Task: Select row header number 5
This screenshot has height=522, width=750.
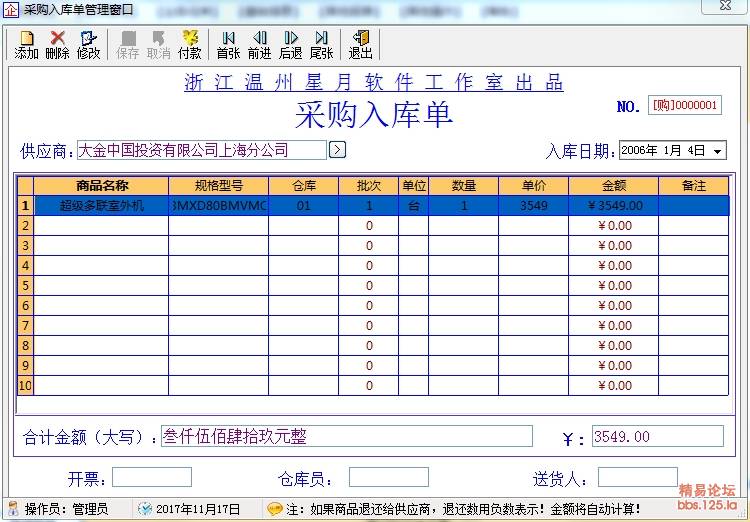Action: (x=25, y=286)
